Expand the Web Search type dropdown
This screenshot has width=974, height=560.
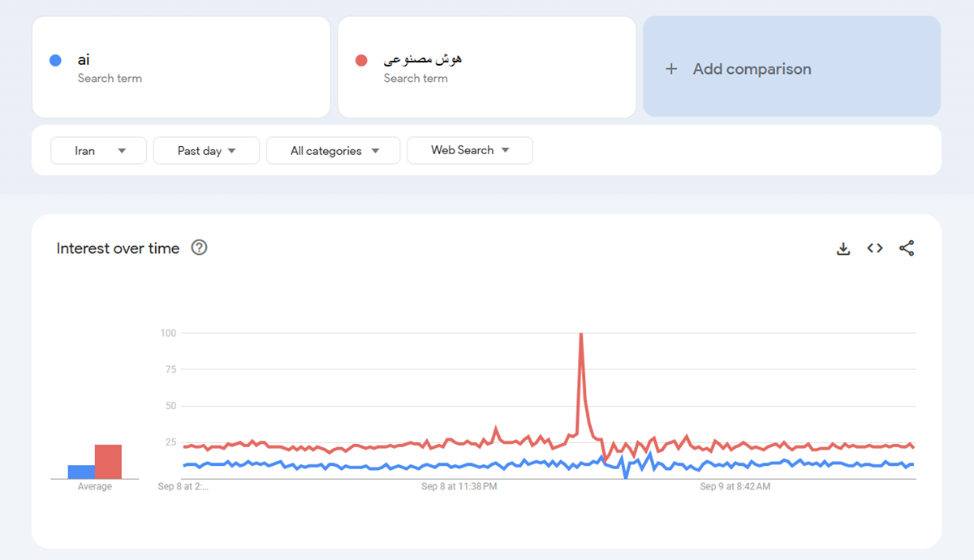pos(469,150)
